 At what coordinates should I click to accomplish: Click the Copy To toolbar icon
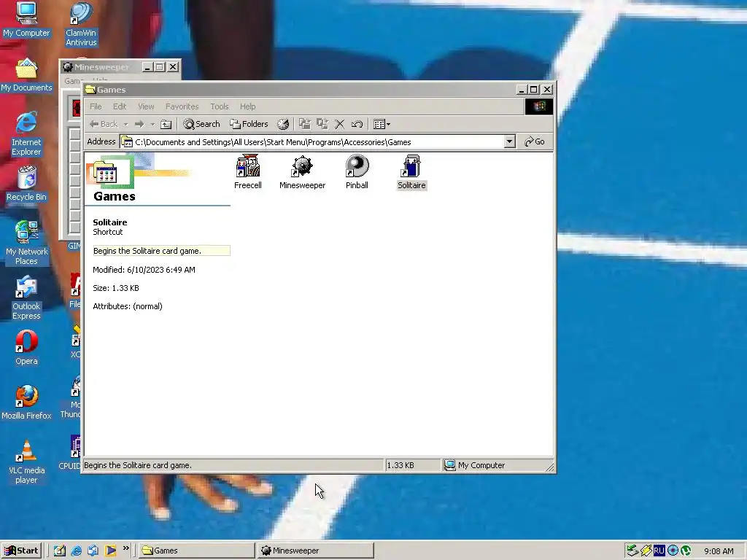(322, 124)
